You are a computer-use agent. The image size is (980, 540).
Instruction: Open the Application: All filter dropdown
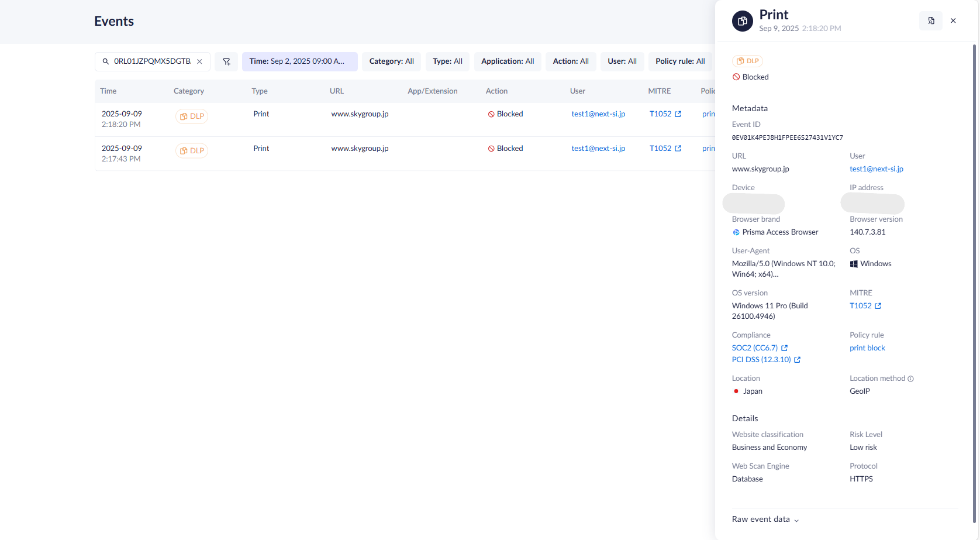point(507,61)
